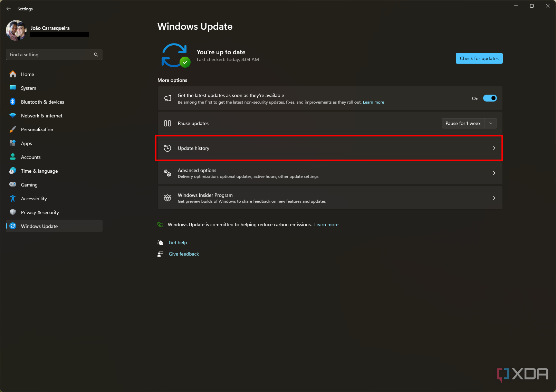Click the back arrow in Settings title bar
556x392 pixels.
[x=9, y=9]
